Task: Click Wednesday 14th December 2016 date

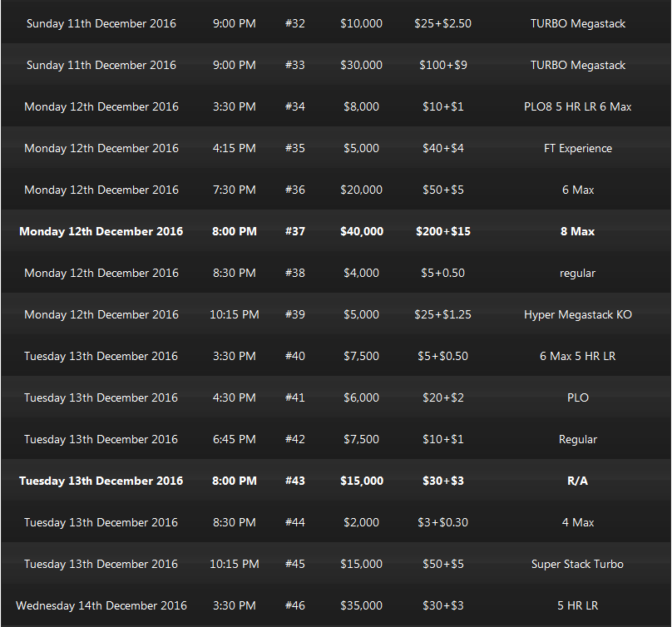Action: point(101,605)
